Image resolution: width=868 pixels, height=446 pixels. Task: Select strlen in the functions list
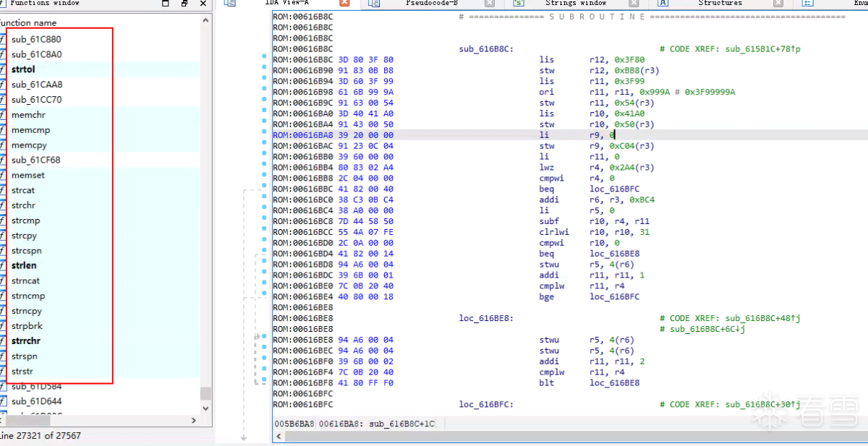click(x=24, y=266)
